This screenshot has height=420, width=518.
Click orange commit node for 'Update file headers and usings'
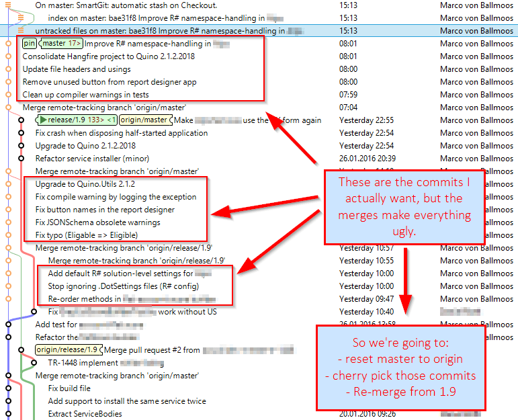(8, 69)
